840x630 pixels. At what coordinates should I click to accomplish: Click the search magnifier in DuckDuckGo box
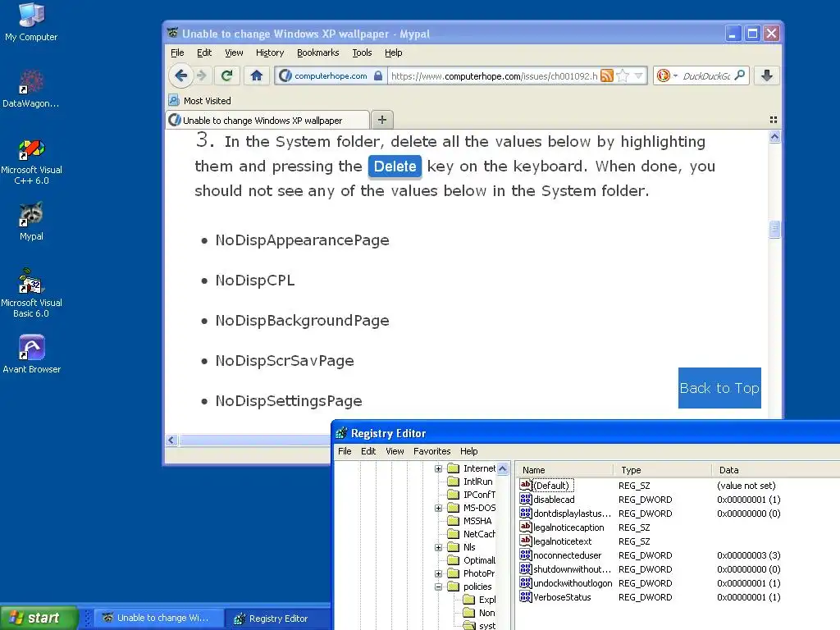[740, 75]
